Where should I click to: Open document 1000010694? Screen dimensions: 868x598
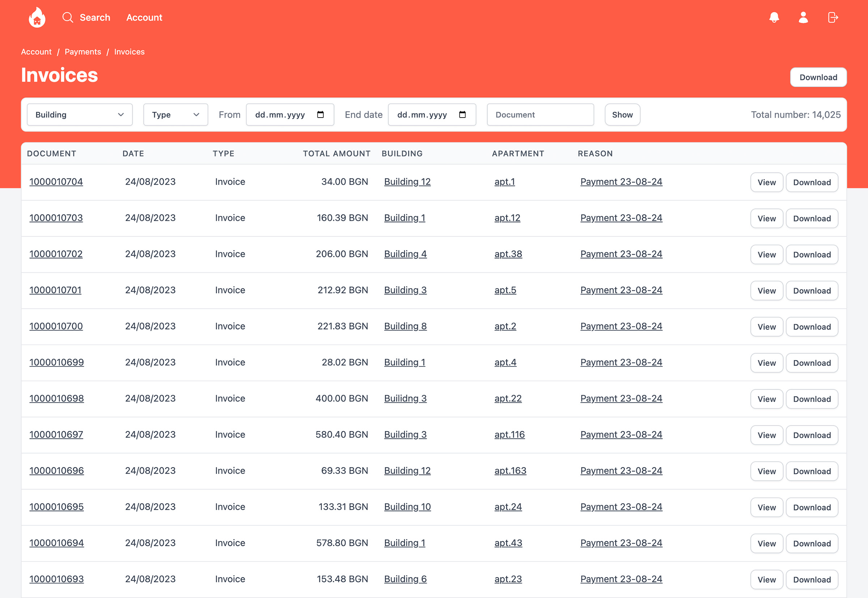[56, 543]
